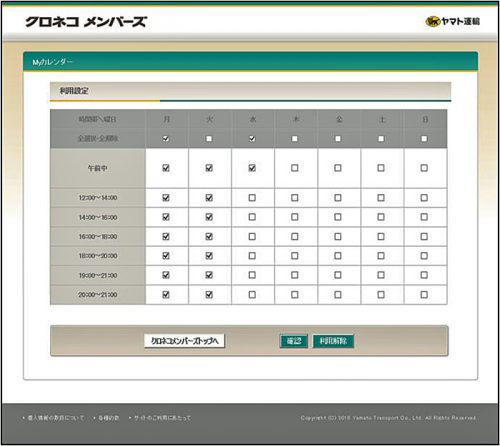Uncheck the select-all checkbox for Monday (月)
The width and height of the screenshot is (500, 446).
(166, 139)
